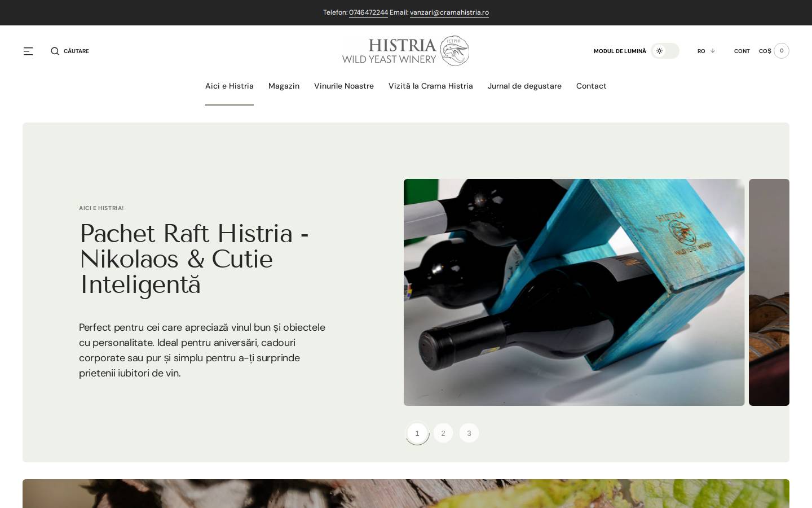The height and width of the screenshot is (508, 812).
Task: Click the partially visible next slide image
Action: coord(769,292)
